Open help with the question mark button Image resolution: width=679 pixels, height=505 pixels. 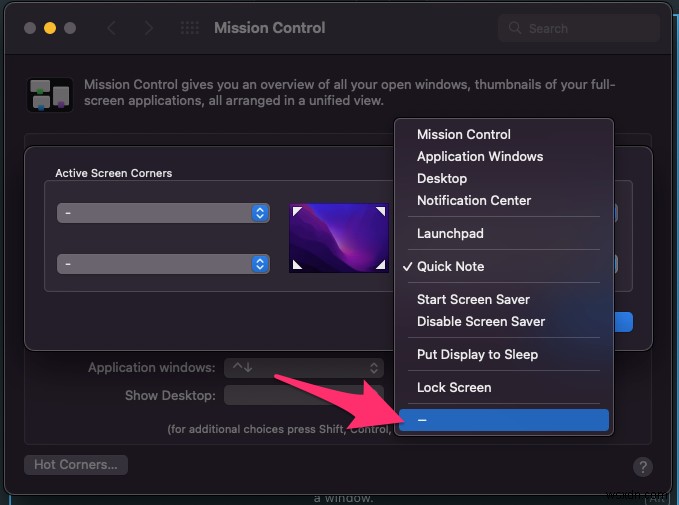coord(643,467)
